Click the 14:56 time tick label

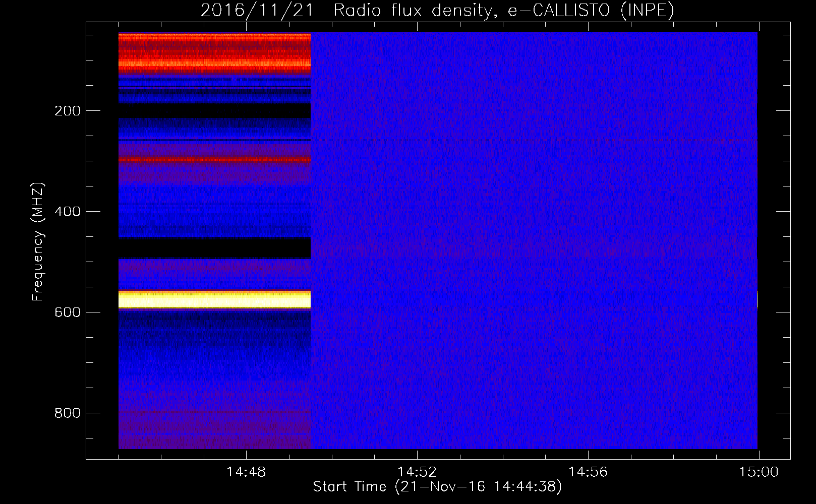588,472
